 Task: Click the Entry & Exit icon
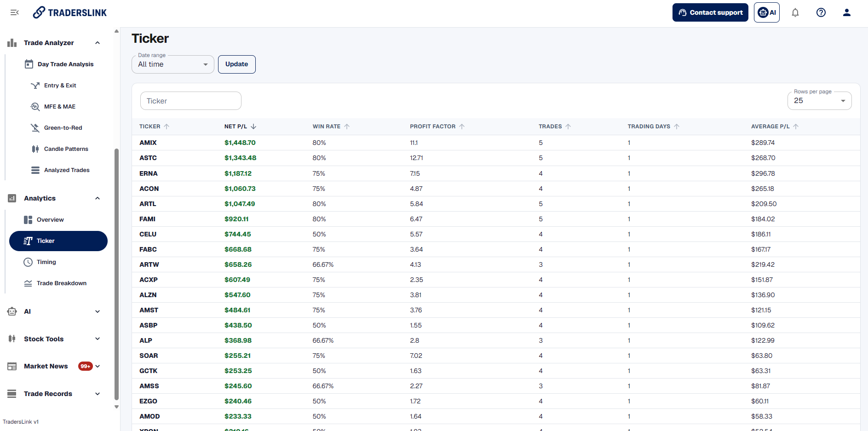[x=35, y=86]
